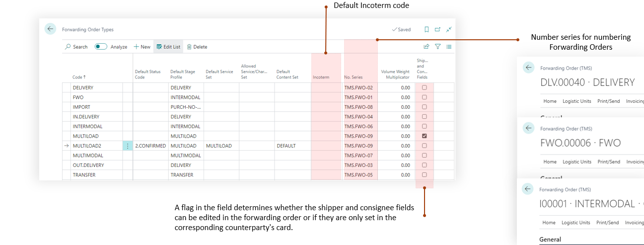The image size is (644, 245).
Task: Uncheck the MULTILOAD shipper fields checkbox
Action: 424,136
